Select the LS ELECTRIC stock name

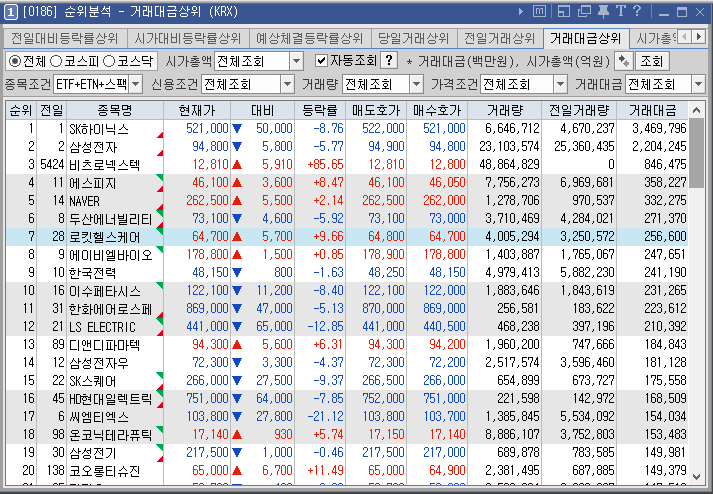click(x=102, y=327)
